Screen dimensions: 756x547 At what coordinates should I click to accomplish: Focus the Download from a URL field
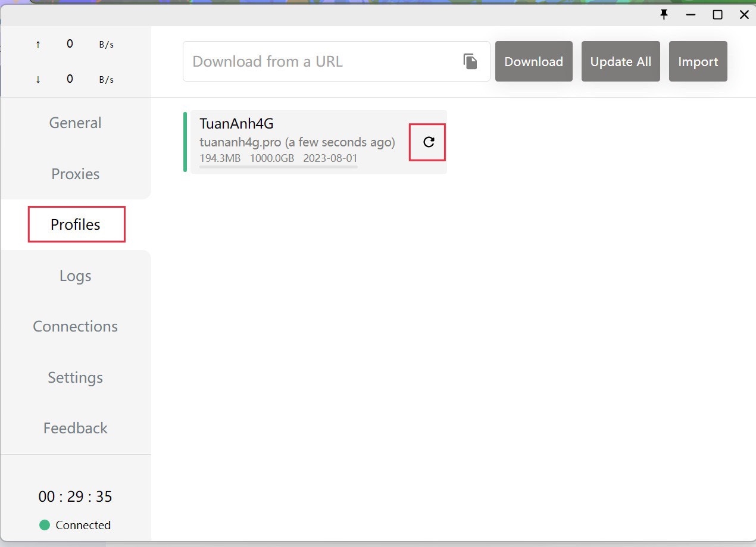[321, 61]
